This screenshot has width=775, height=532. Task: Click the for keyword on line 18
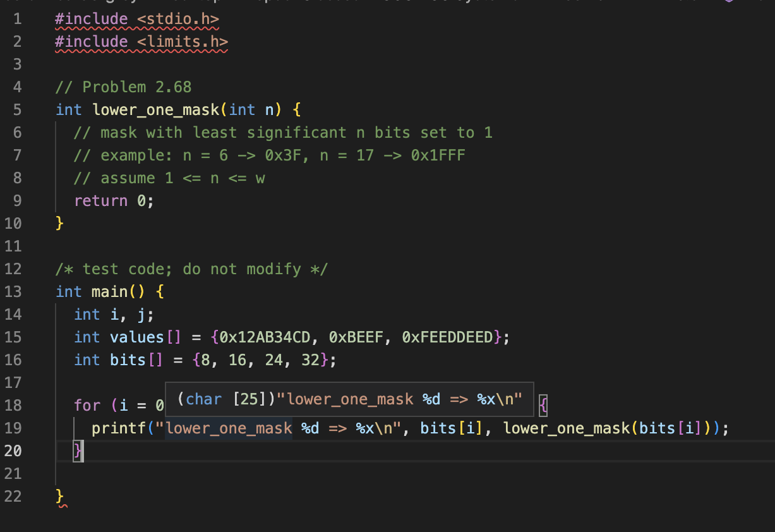point(87,405)
